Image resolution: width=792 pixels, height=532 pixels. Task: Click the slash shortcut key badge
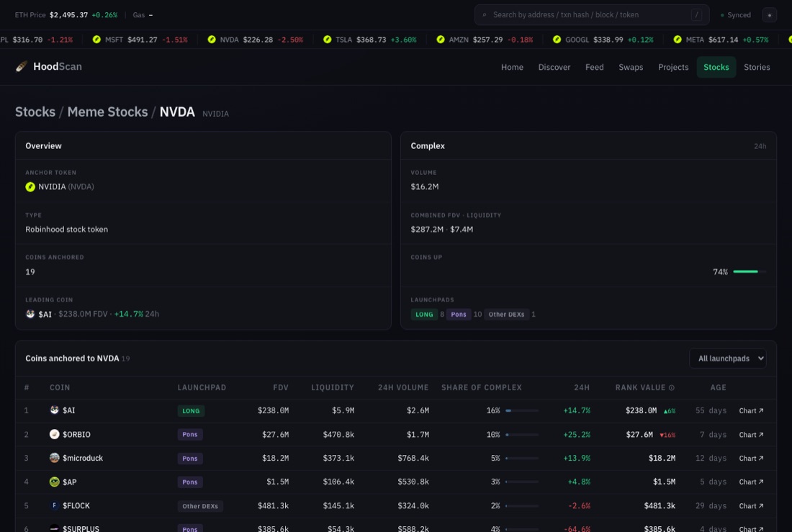[696, 15]
